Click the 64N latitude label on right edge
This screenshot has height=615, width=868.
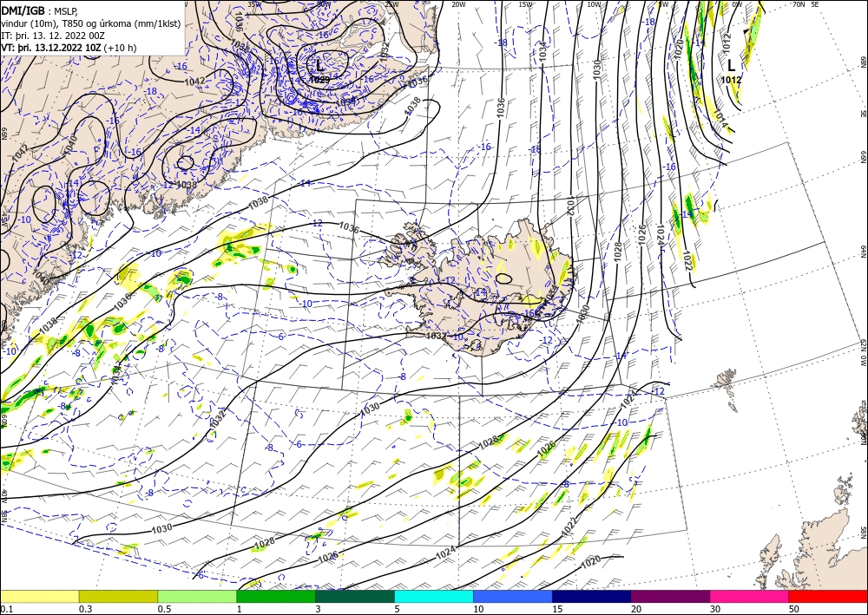(863, 252)
